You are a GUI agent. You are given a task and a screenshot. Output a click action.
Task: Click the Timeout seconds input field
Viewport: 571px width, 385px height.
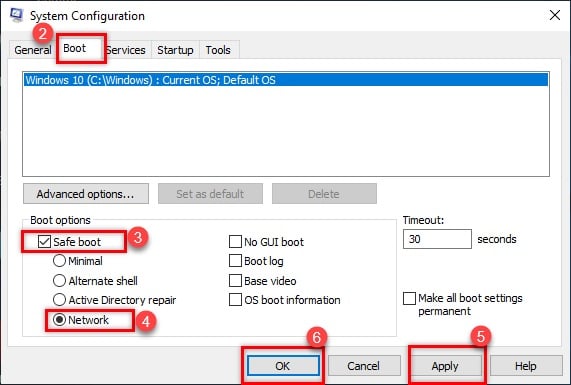coord(437,239)
